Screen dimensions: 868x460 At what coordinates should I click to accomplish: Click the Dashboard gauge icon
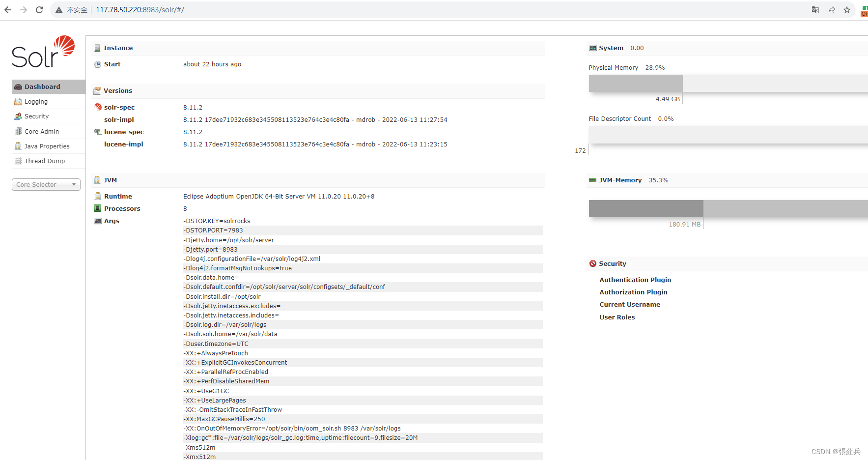[18, 87]
